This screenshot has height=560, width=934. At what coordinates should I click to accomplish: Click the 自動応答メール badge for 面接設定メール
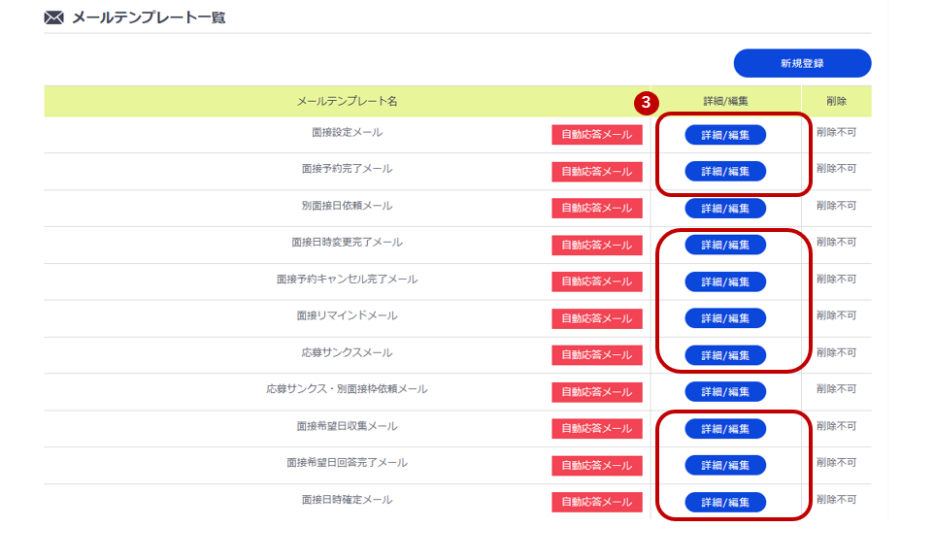pyautogui.click(x=595, y=136)
